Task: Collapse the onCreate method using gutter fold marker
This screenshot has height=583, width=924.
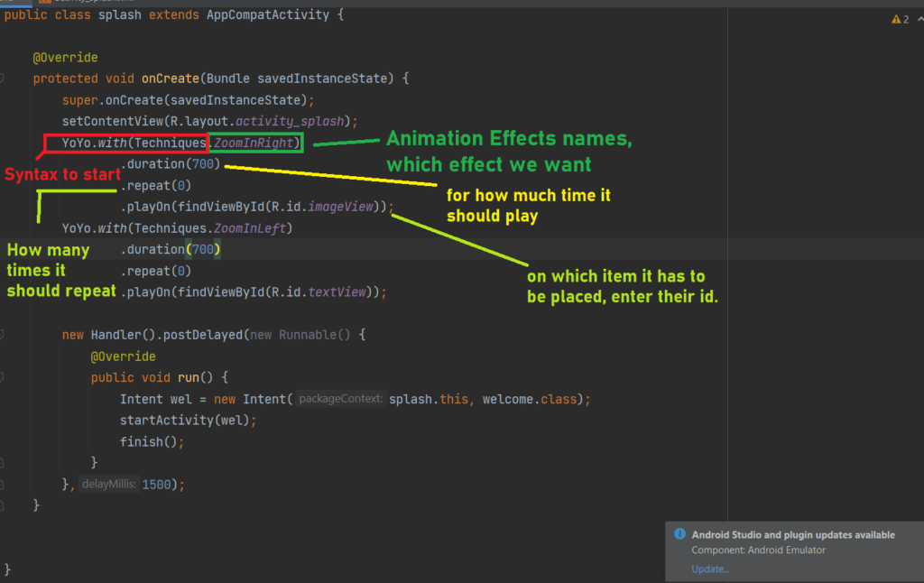Action: [x=3, y=79]
